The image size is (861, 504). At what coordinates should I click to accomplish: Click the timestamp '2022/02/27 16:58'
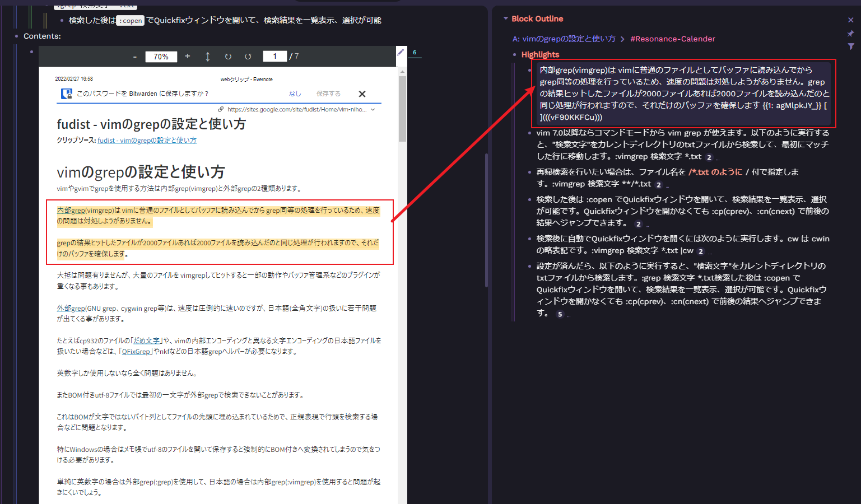[x=74, y=78]
